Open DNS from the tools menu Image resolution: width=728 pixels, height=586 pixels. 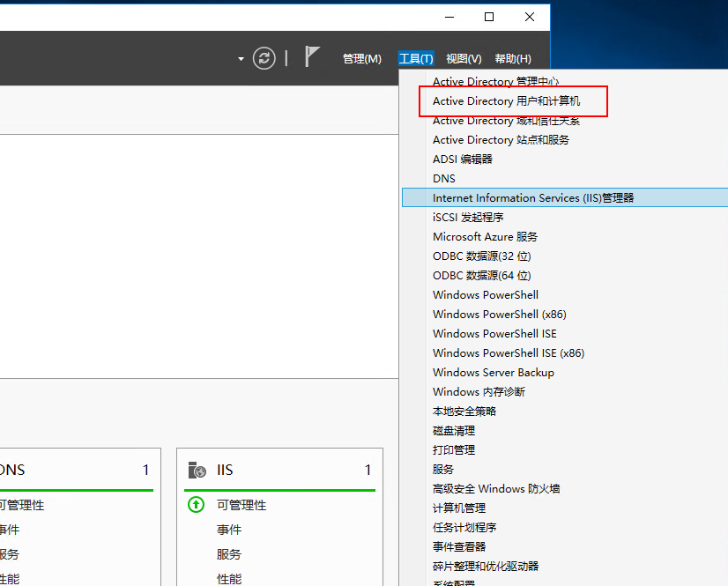click(444, 179)
